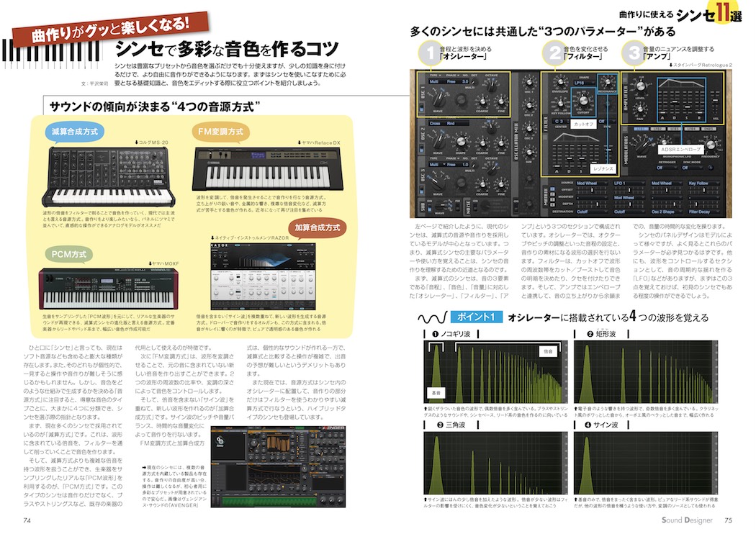Click the OSC 1 WAVE selector knob

pyautogui.click(x=438, y=100)
